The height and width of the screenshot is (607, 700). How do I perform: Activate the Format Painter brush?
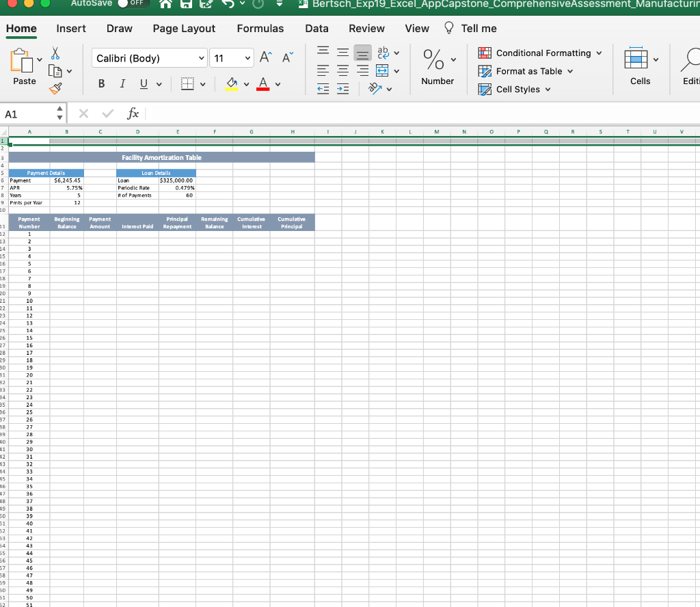coord(55,88)
